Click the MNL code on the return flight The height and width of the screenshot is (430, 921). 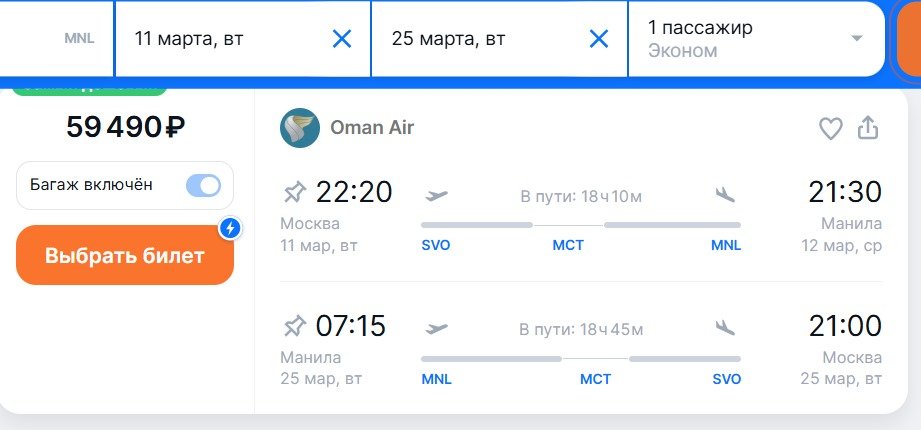[436, 379]
